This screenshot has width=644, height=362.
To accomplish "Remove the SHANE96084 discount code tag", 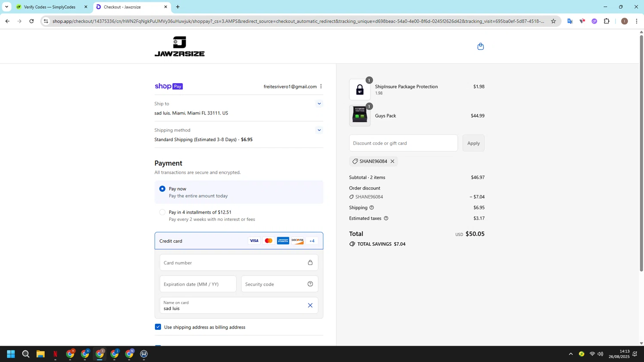I will point(392,161).
